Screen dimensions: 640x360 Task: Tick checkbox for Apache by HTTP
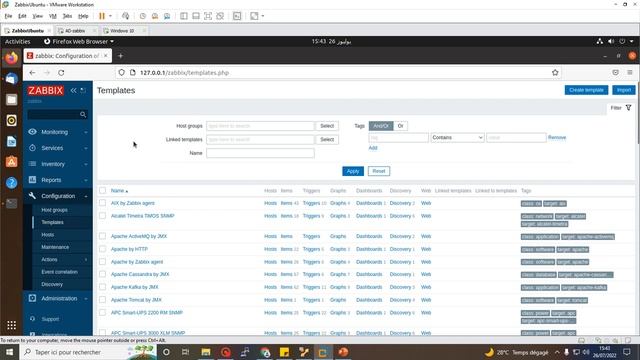click(102, 249)
